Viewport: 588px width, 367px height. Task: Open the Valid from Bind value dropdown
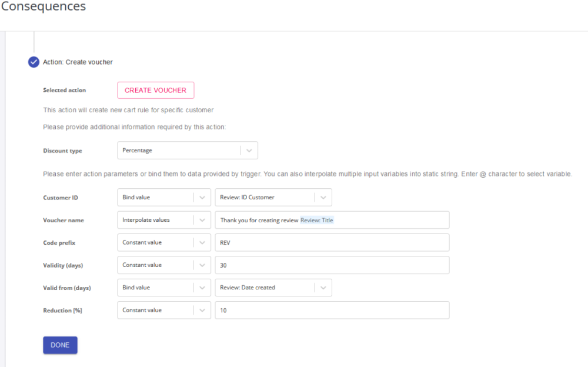tap(163, 288)
